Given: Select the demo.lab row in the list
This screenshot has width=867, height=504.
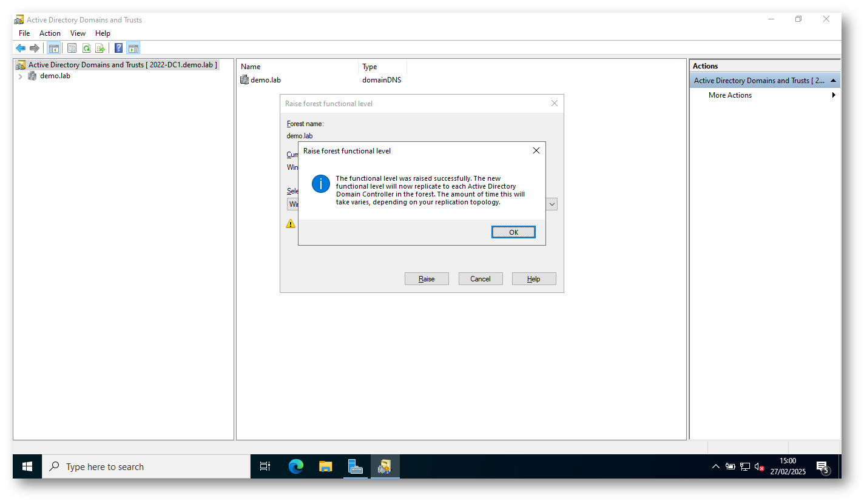Looking at the screenshot, I should tap(265, 80).
